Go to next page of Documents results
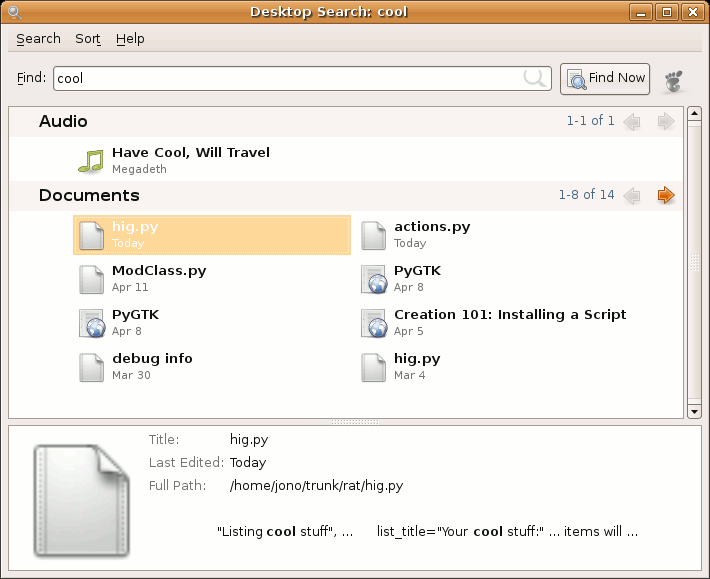The height and width of the screenshot is (579, 710). 666,195
